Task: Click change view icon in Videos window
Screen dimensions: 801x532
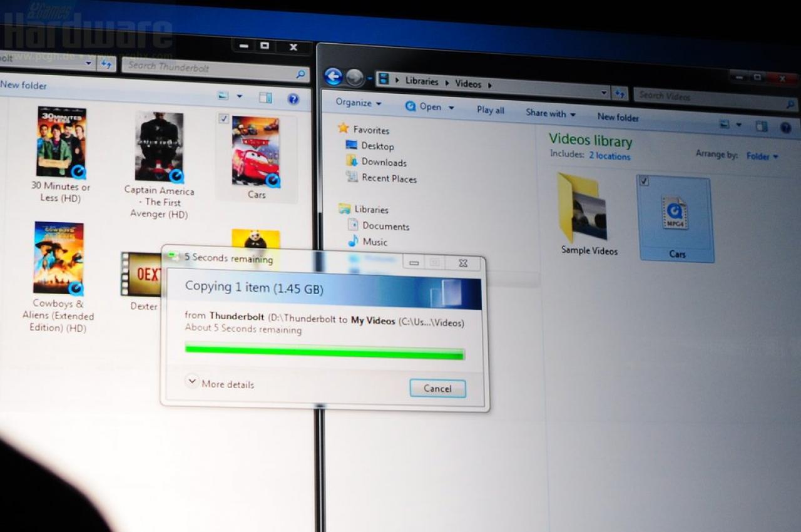Action: pyautogui.click(x=725, y=125)
